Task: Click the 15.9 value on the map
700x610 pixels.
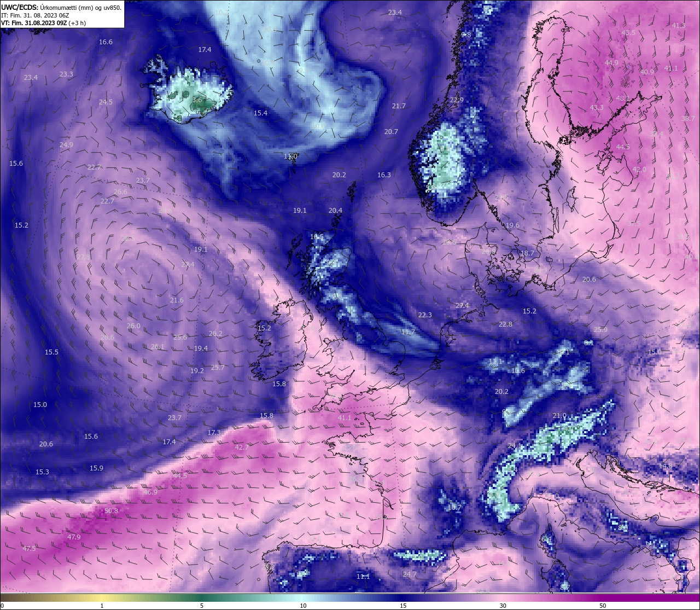Action: tap(96, 468)
